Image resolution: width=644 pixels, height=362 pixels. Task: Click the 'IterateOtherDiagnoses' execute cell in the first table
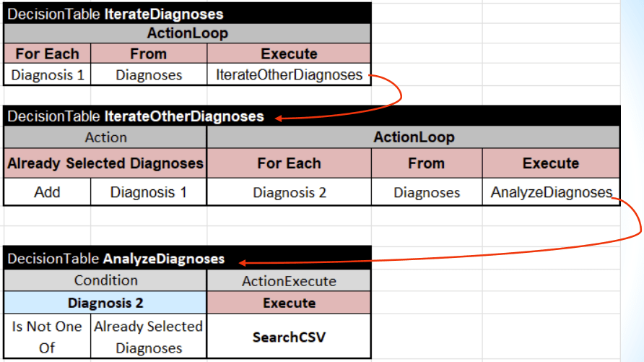(x=289, y=74)
